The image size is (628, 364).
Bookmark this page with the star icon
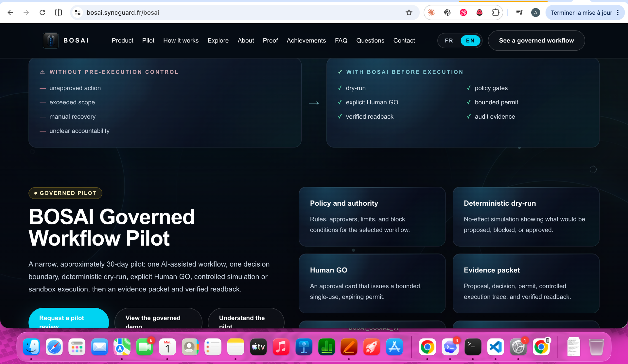point(409,12)
